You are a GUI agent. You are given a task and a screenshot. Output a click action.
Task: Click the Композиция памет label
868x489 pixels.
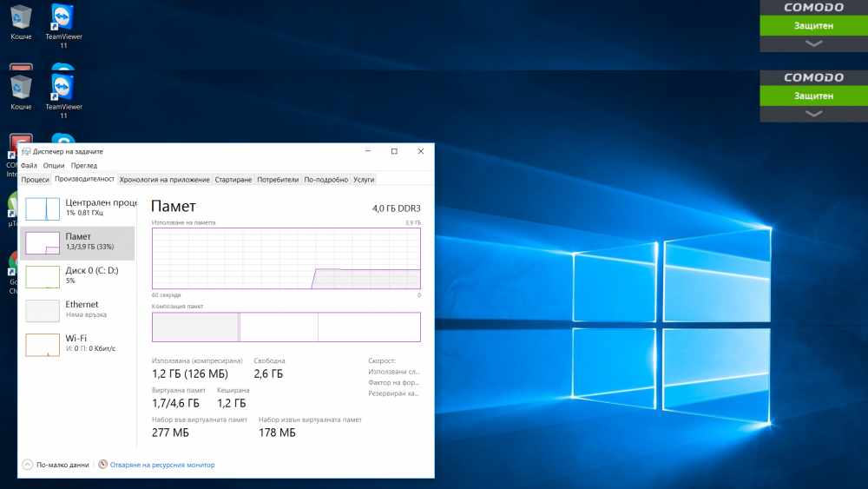tap(177, 306)
